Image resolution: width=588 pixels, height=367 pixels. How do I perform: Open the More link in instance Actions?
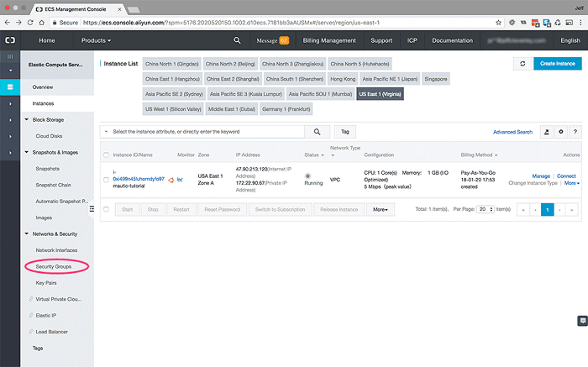(x=572, y=183)
